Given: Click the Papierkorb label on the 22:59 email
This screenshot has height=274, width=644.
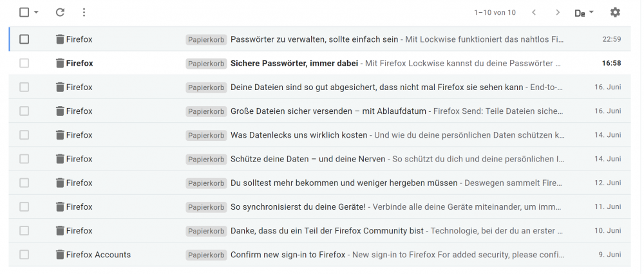Looking at the screenshot, I should pos(206,39).
